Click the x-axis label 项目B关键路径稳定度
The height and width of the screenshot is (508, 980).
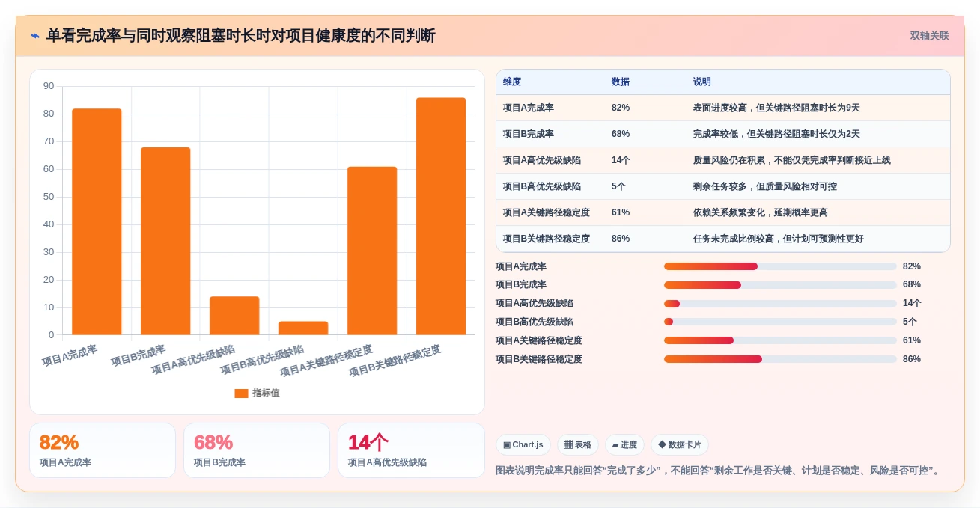pos(395,361)
